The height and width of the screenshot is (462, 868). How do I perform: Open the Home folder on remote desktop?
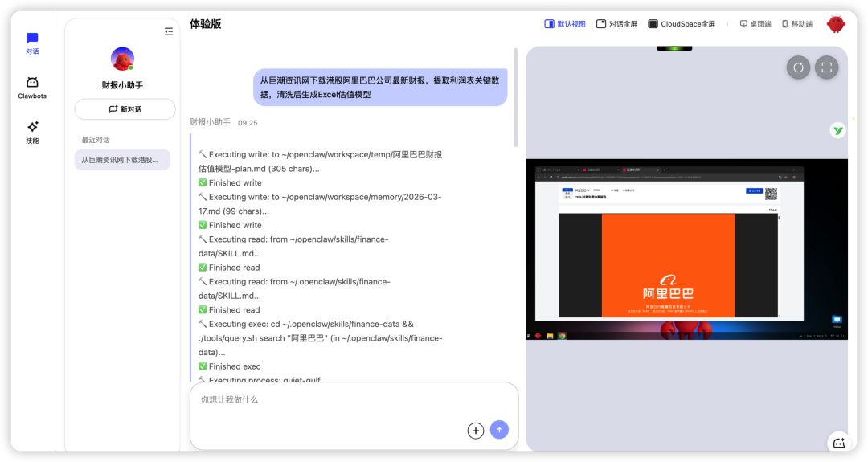(x=837, y=321)
